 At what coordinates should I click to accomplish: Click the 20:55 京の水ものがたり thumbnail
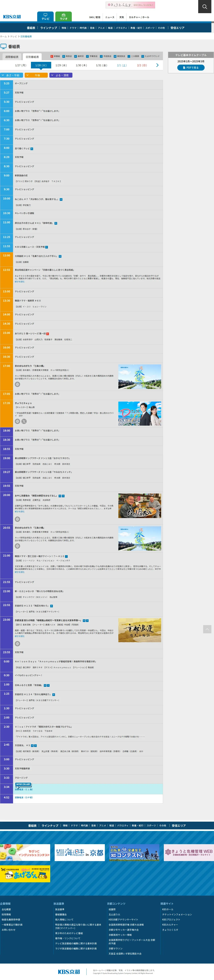[140, 538]
